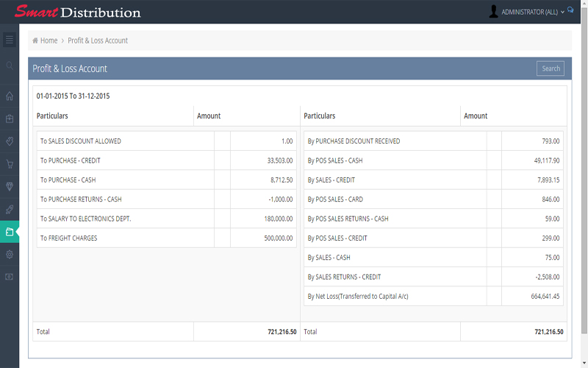The width and height of the screenshot is (588, 368).
Task: Toggle the hamburger sidebar menu
Action: [x=10, y=40]
